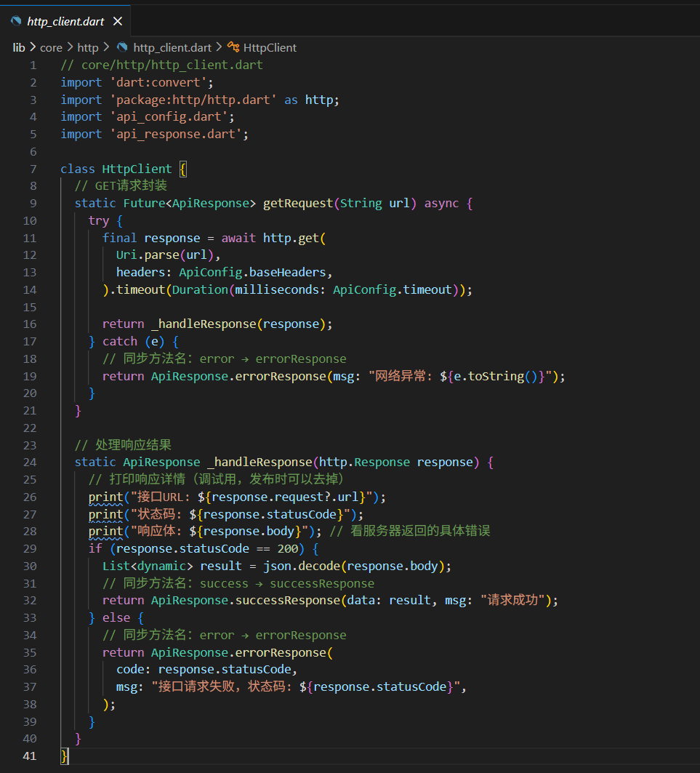Click line number 41 in gutter

[x=30, y=756]
